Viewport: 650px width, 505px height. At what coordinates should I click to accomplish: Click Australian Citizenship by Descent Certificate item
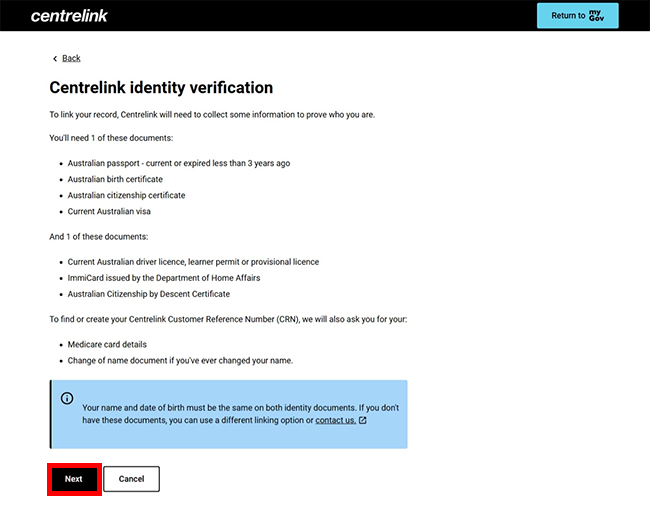(x=148, y=294)
